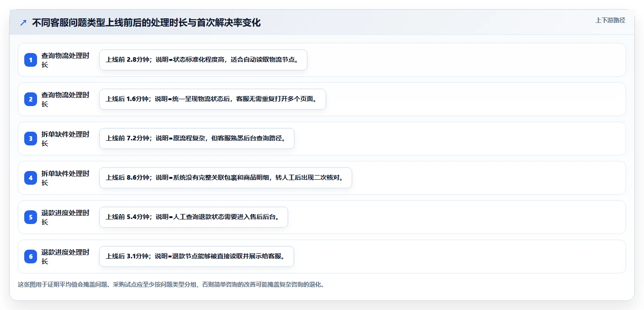Select the 退款进度处理时长 label in row 6
Screen dimensions: 644x310
(65, 257)
